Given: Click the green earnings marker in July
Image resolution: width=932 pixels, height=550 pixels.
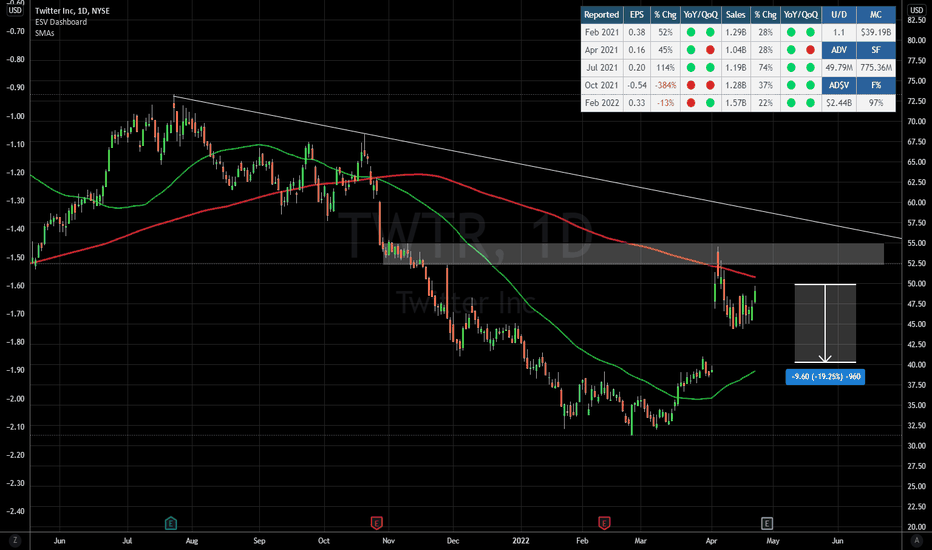Looking at the screenshot, I should pos(171,523).
